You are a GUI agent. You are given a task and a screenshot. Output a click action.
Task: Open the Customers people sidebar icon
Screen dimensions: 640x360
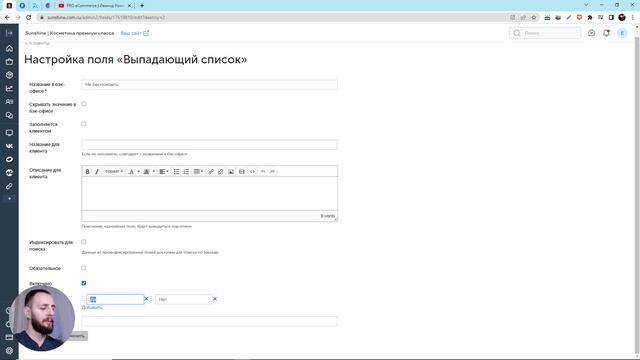(9, 102)
